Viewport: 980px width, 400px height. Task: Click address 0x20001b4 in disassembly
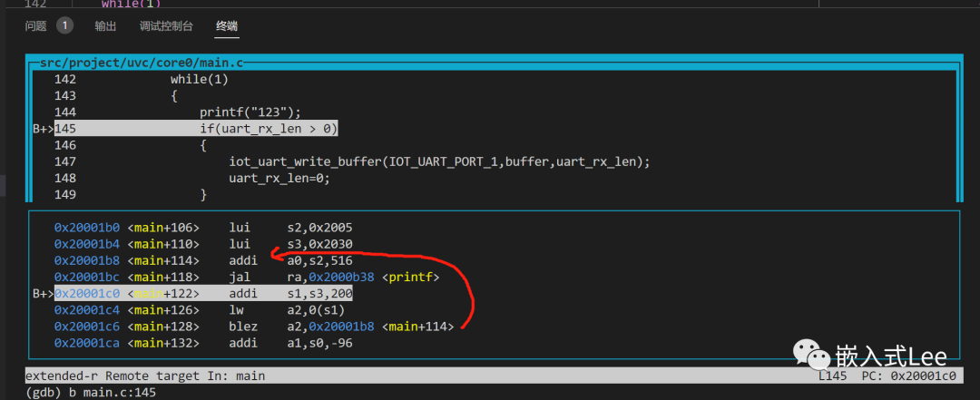pos(89,244)
